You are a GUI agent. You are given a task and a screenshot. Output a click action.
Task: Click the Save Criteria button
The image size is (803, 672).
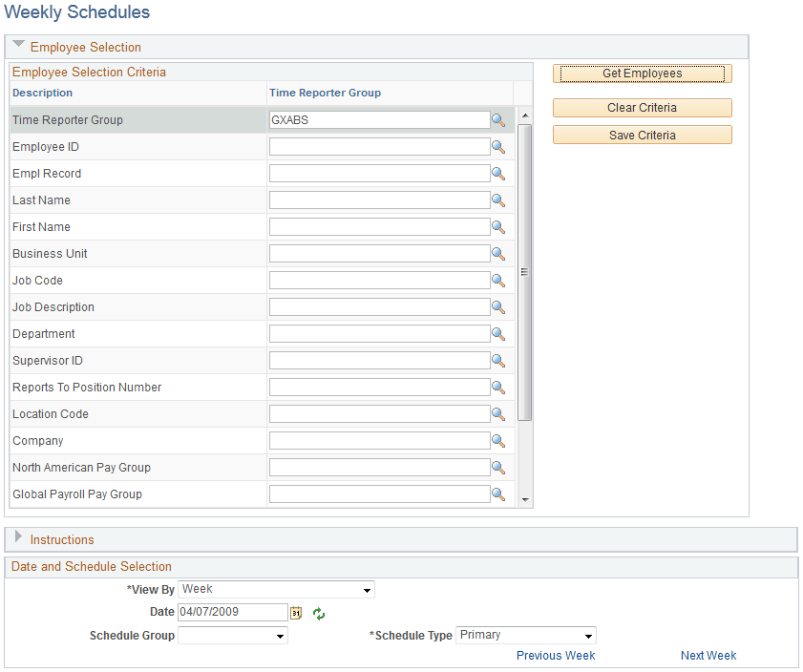[643, 136]
